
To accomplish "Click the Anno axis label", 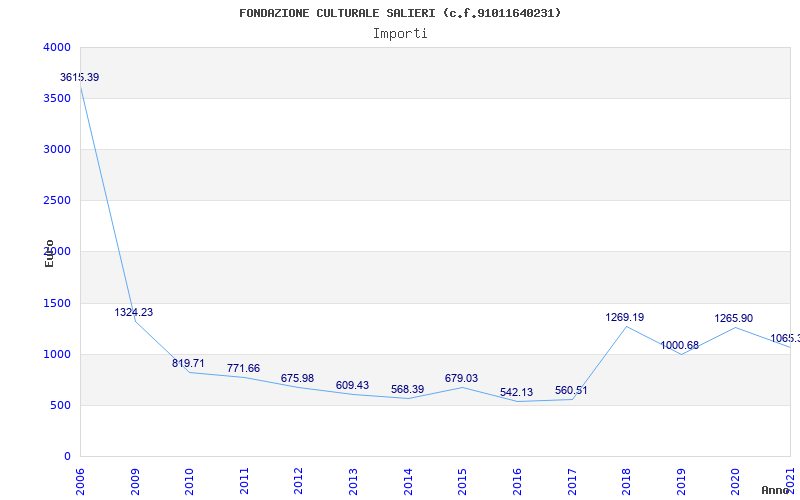I will pyautogui.click(x=776, y=490).
